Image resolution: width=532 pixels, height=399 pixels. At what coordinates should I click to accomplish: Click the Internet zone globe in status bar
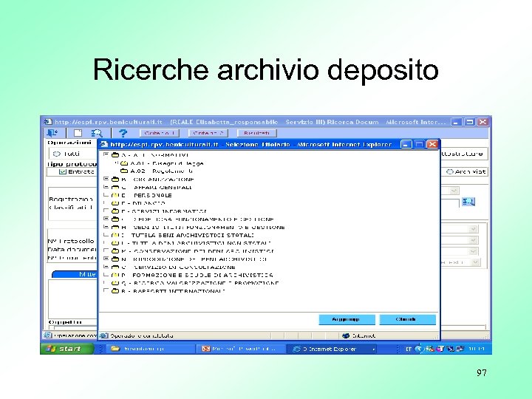click(346, 335)
